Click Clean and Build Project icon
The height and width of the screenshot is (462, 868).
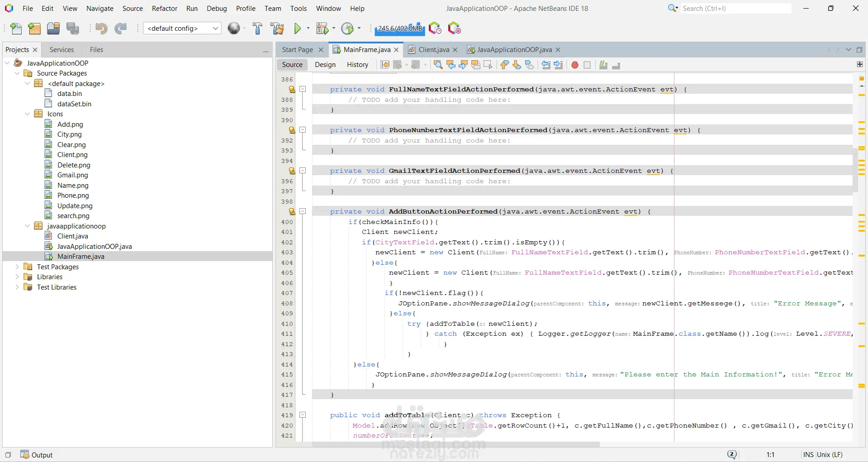277,29
